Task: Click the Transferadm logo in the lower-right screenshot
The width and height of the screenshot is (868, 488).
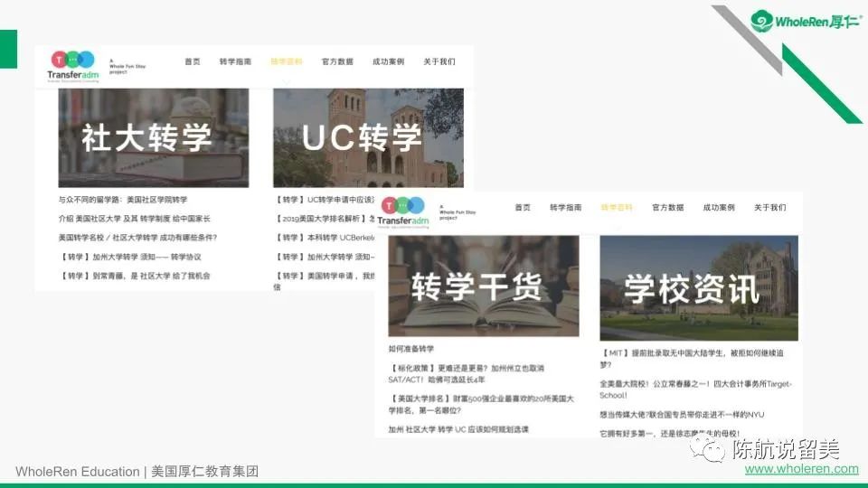Action: [x=402, y=211]
